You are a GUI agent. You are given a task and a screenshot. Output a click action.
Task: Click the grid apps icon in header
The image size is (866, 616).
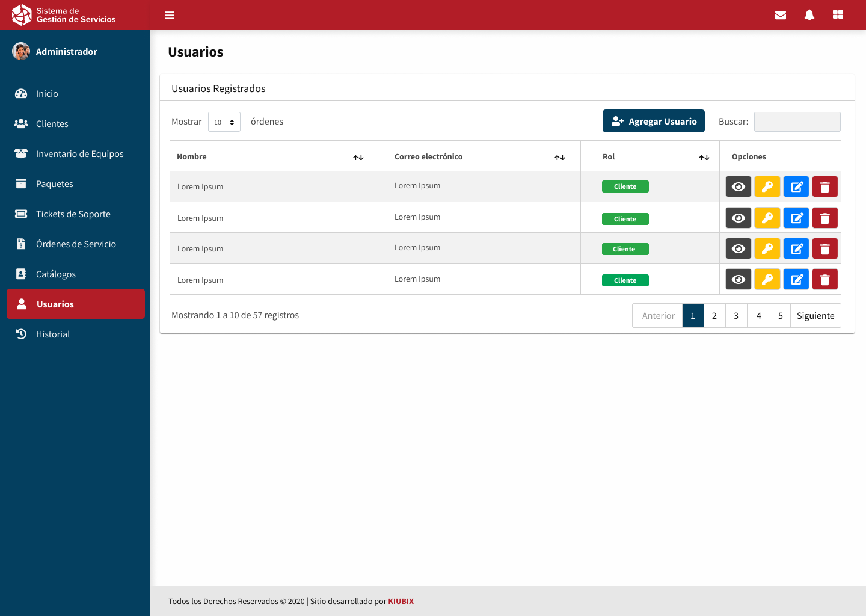click(x=838, y=15)
